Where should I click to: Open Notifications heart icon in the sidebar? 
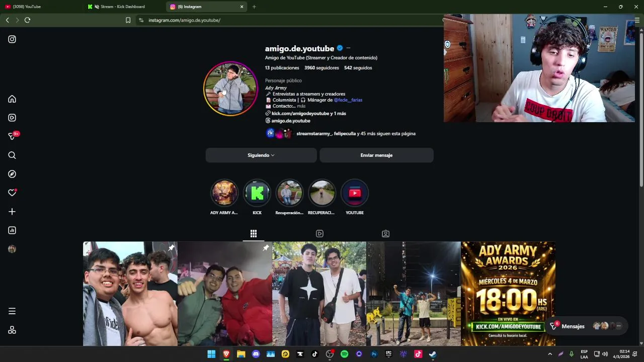[x=12, y=193]
